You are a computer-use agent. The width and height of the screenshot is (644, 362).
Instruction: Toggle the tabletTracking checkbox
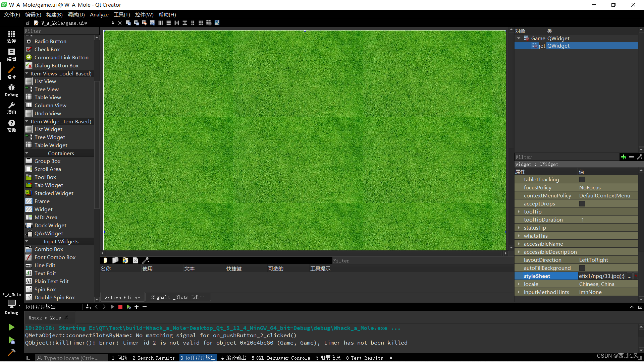(582, 180)
